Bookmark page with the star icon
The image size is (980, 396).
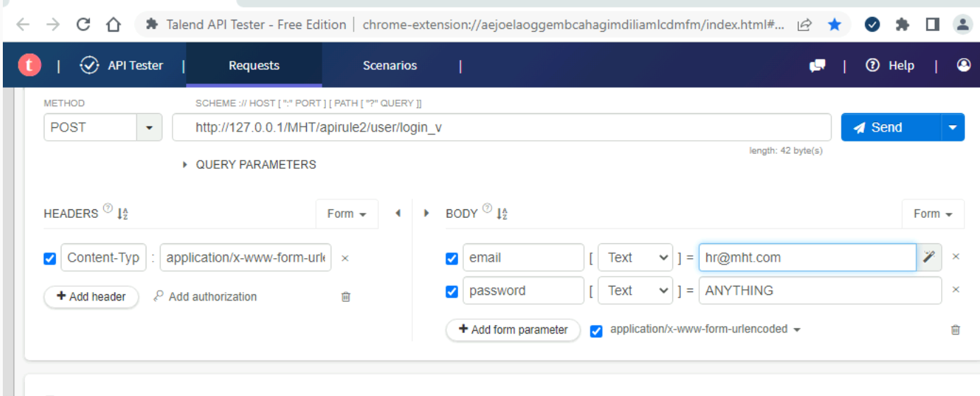834,25
